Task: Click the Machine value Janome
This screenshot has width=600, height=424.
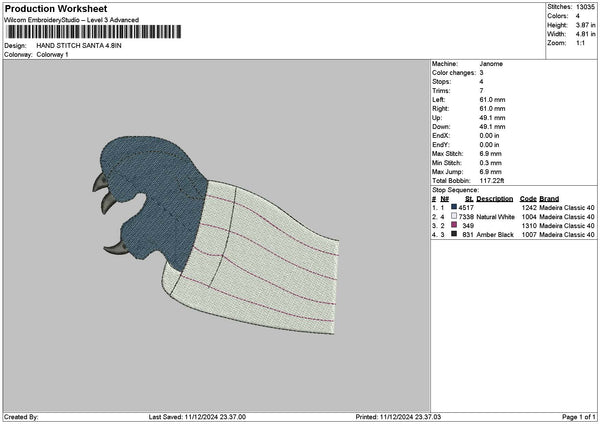Action: (x=491, y=64)
